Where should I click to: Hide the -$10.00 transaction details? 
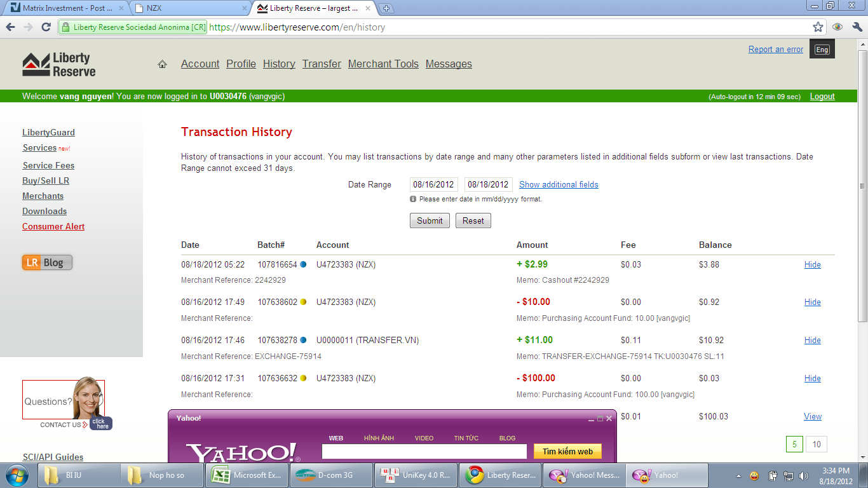point(813,302)
